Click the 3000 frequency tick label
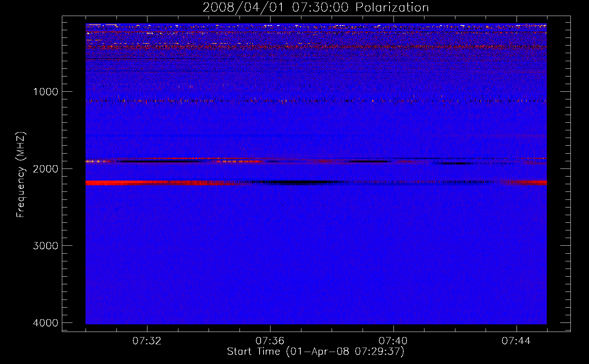 [x=46, y=246]
